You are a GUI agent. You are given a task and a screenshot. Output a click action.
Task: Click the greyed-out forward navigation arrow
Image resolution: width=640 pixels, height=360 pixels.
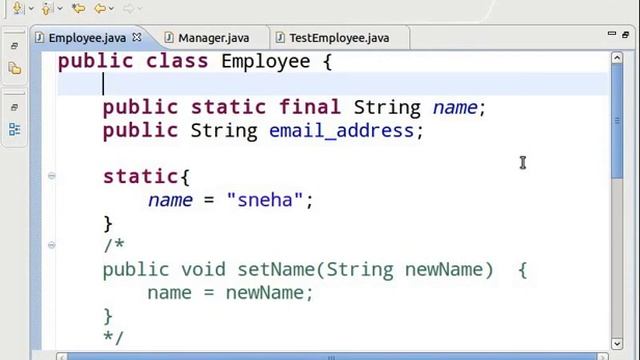click(129, 8)
